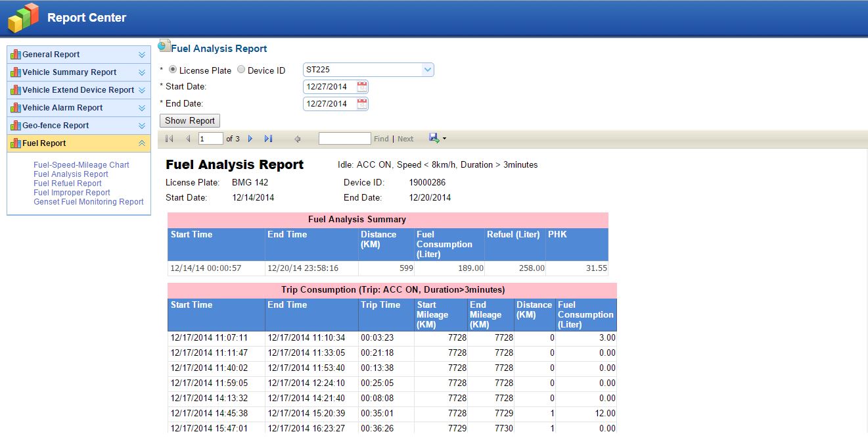
Task: Open the Genset Fuel Monitoring Report link
Action: [x=89, y=202]
